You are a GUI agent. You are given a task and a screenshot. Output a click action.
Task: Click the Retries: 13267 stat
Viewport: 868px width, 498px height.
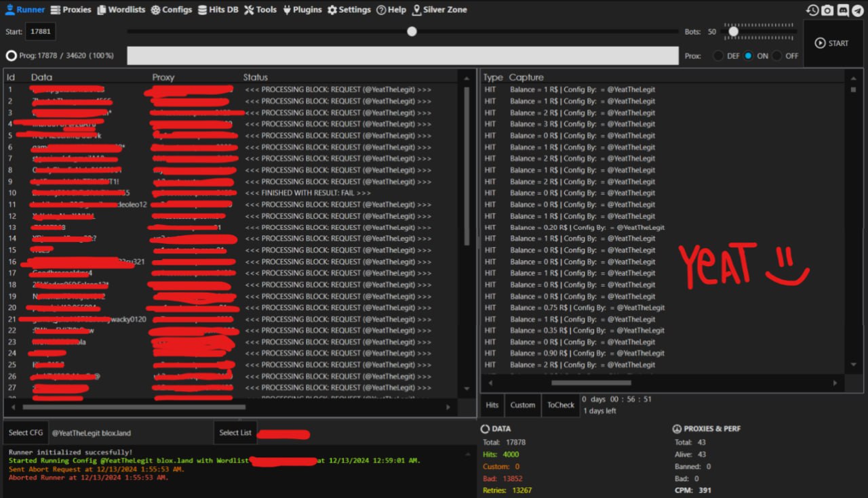(507, 491)
